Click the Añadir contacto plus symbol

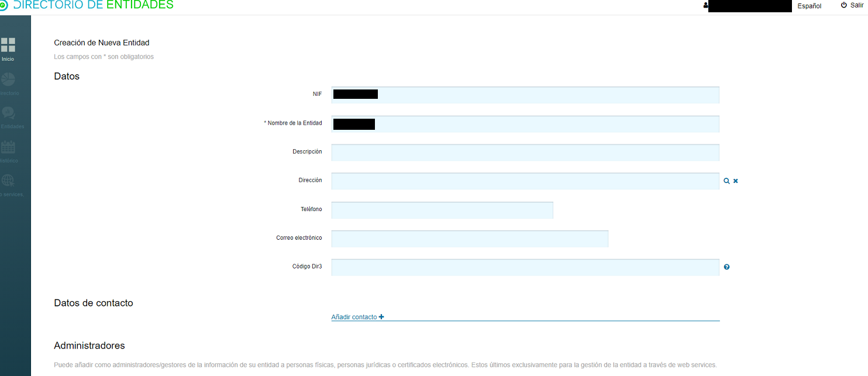click(x=381, y=316)
